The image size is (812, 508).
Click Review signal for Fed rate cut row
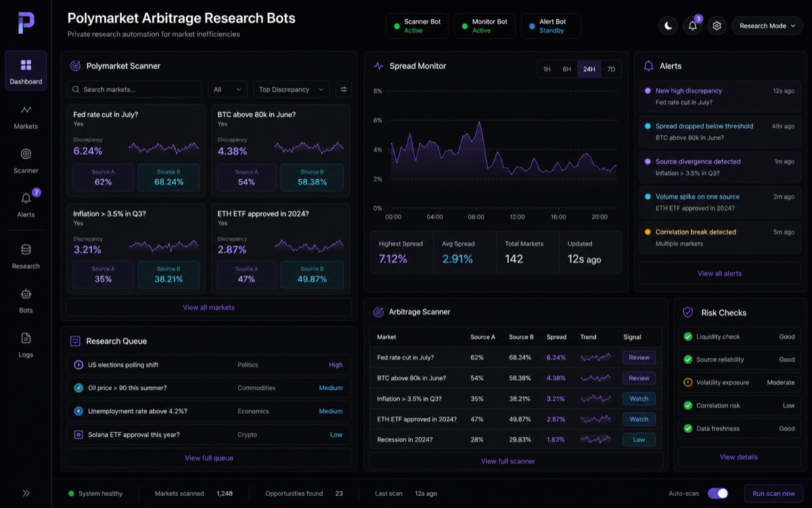point(639,358)
